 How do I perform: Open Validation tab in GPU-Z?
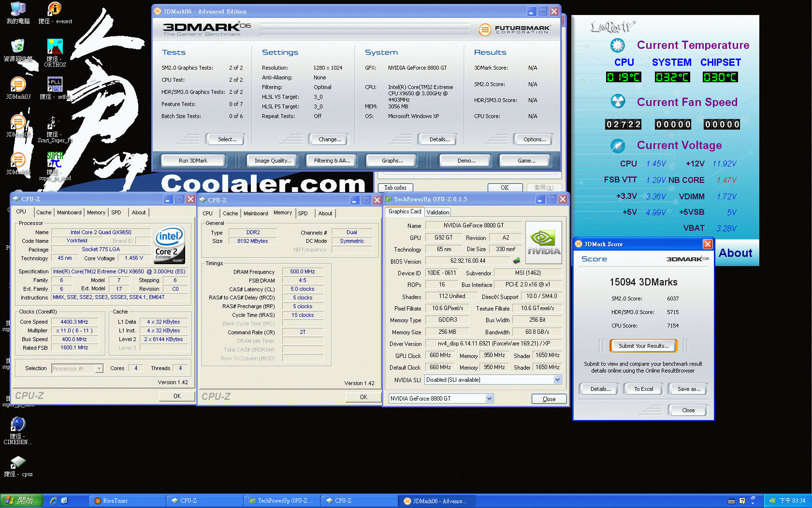tap(438, 212)
